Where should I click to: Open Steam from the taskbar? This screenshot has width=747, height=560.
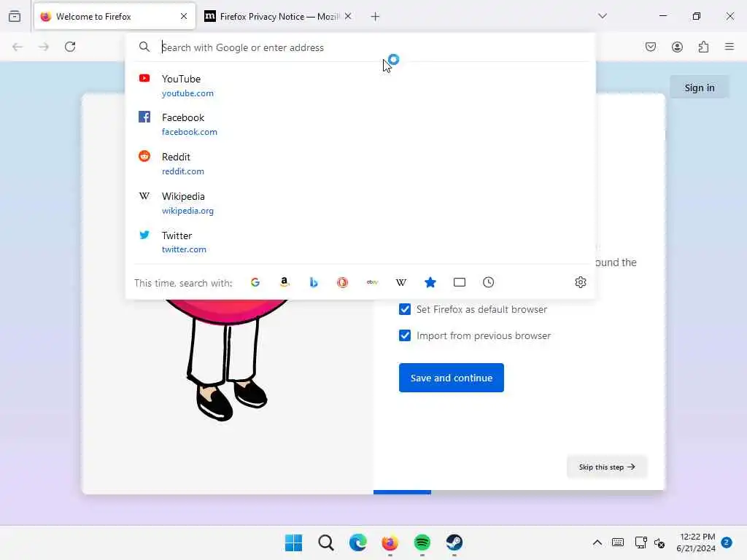tap(454, 542)
